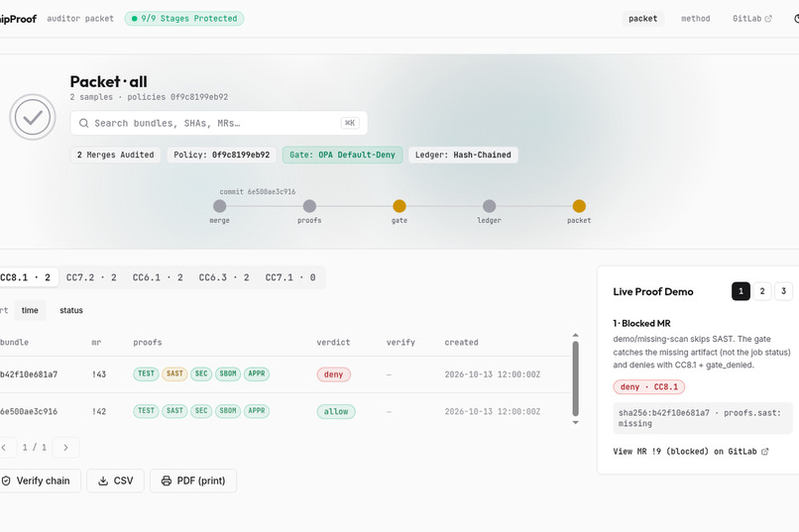Image resolution: width=799 pixels, height=532 pixels.
Task: Click the proofs column header
Action: pos(148,343)
